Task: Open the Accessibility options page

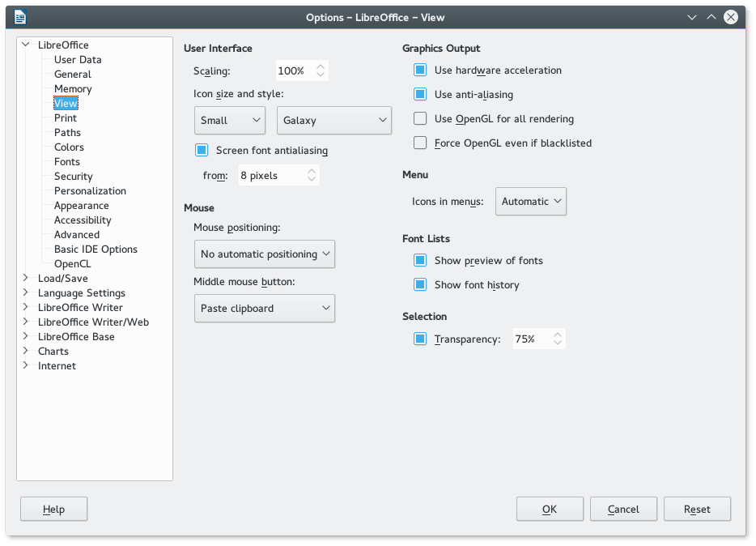Action: [x=83, y=220]
